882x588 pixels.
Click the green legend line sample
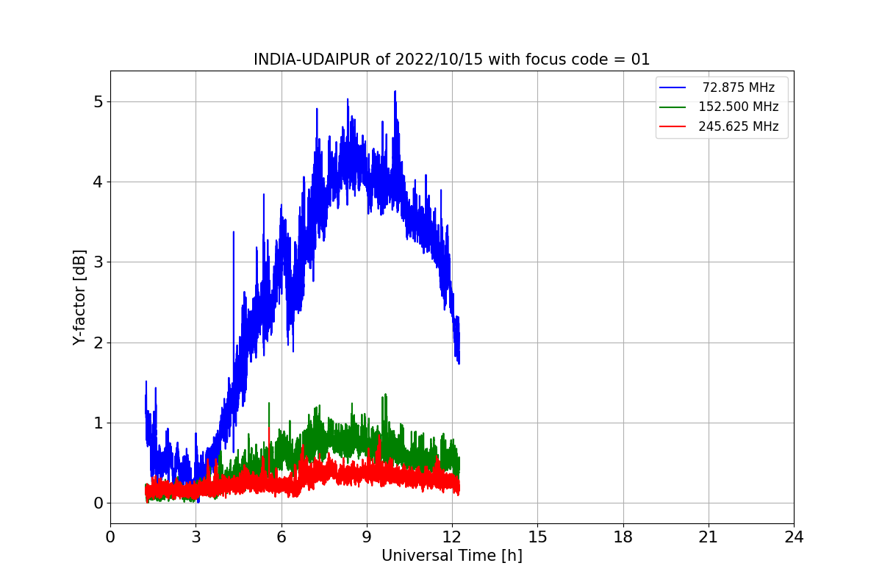coord(673,107)
